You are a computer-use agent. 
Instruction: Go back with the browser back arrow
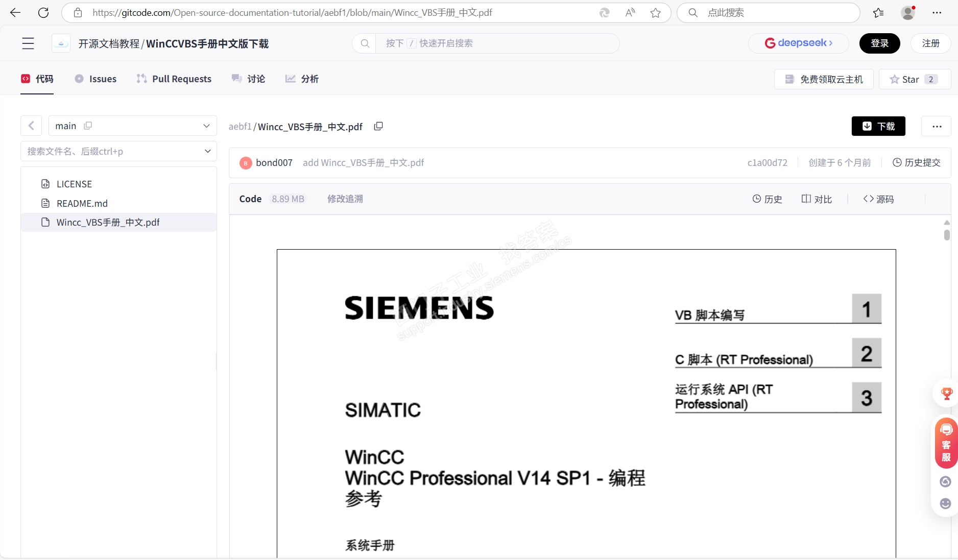pyautogui.click(x=15, y=13)
